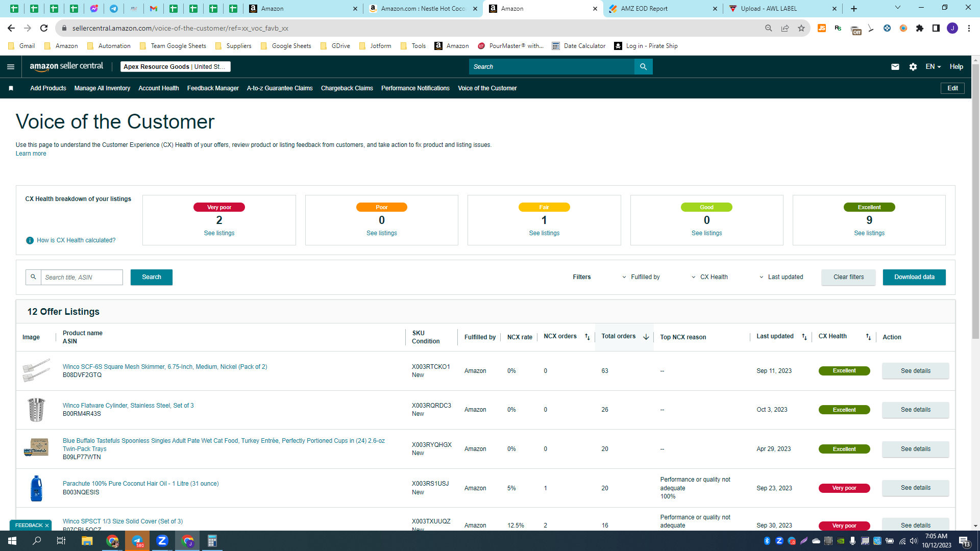Open the Apex Resource Goods marketplace switcher
The height and width of the screenshot is (551, 980).
pyautogui.click(x=176, y=67)
